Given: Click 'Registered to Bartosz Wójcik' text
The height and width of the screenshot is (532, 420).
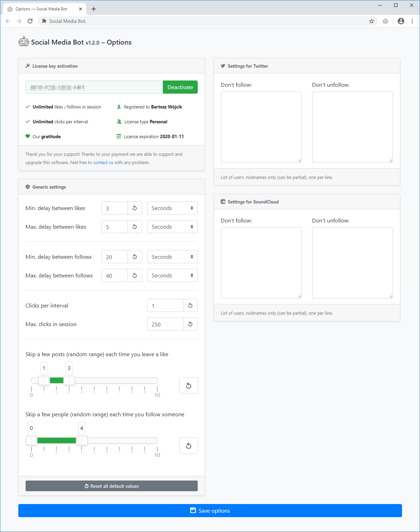Looking at the screenshot, I should pyautogui.click(x=153, y=107).
